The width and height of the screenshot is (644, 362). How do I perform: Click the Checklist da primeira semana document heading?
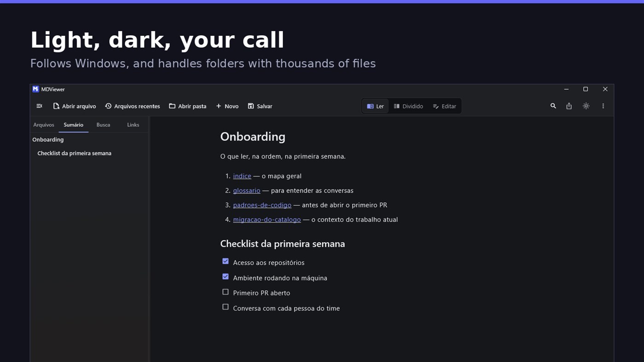pyautogui.click(x=283, y=244)
